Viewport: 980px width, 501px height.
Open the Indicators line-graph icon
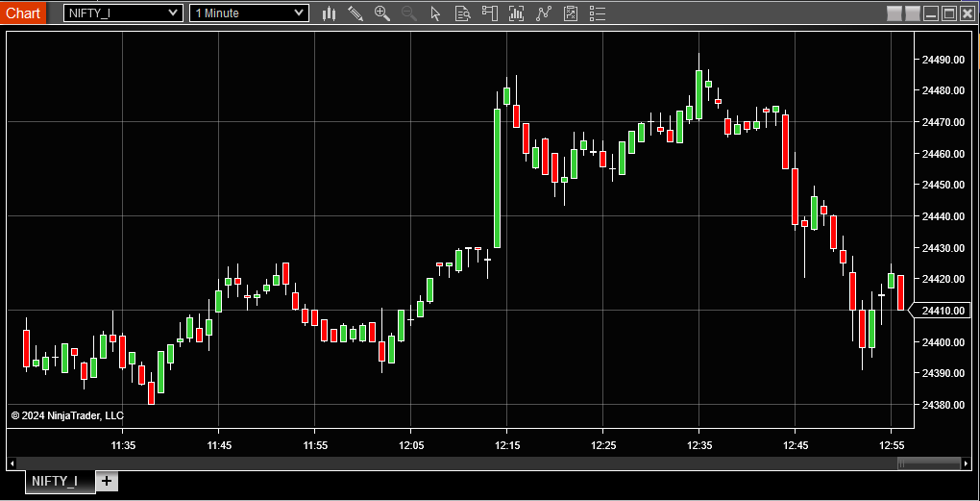543,13
